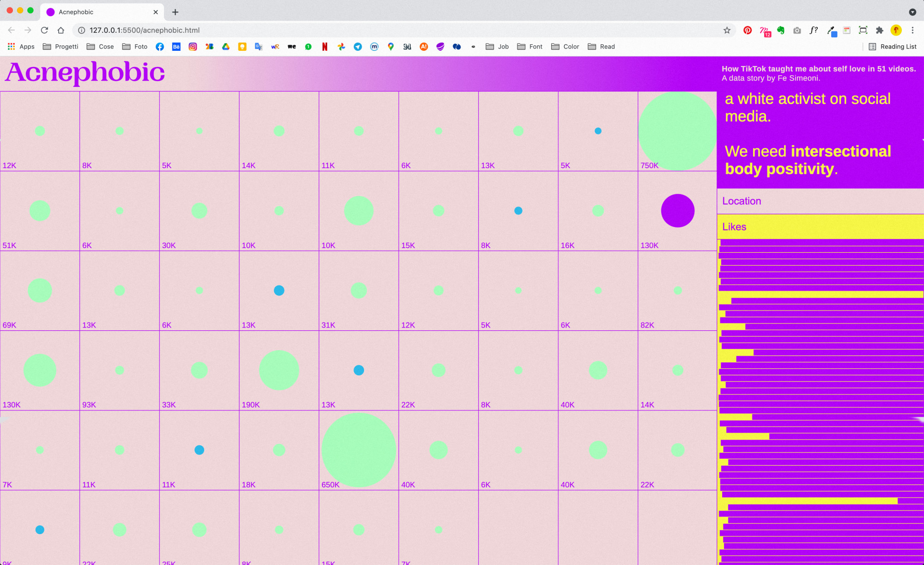
Task: Click the green 69K likes circle
Action: tap(40, 291)
